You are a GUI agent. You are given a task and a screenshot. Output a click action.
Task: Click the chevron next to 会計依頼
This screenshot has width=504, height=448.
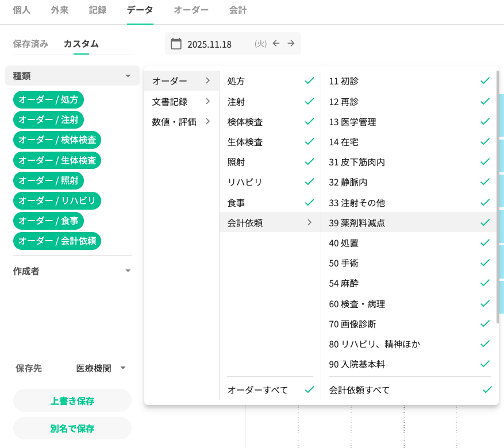(309, 223)
